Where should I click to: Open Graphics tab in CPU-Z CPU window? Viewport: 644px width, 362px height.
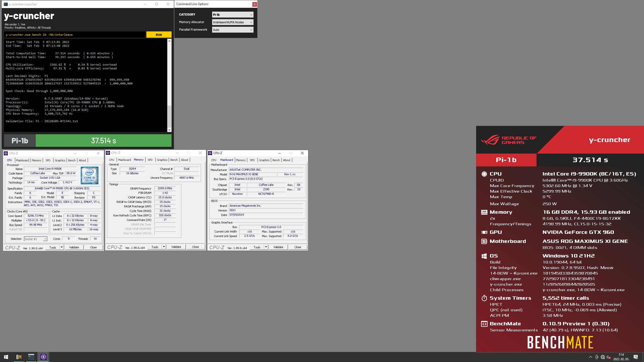click(60, 160)
